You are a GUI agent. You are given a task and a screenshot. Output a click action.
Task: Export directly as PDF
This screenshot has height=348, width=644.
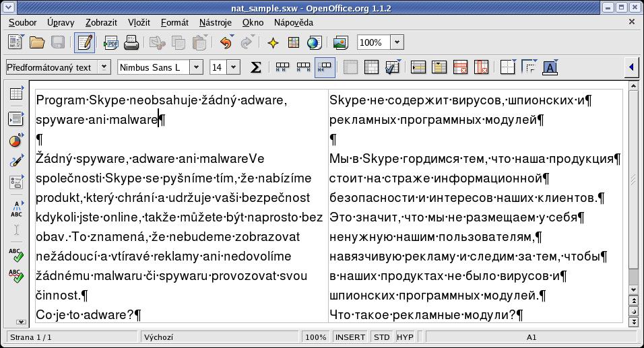coord(111,42)
